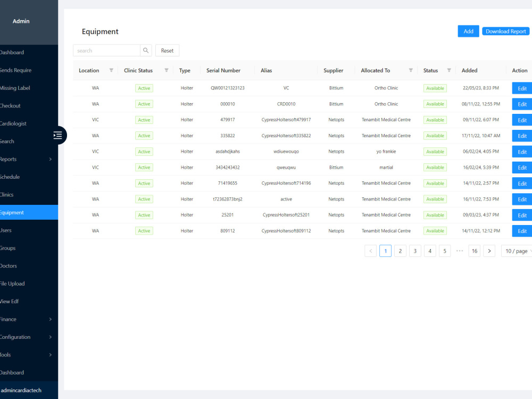The width and height of the screenshot is (532, 399).
Task: Open the Clinic Status column filter
Action: coord(166,70)
